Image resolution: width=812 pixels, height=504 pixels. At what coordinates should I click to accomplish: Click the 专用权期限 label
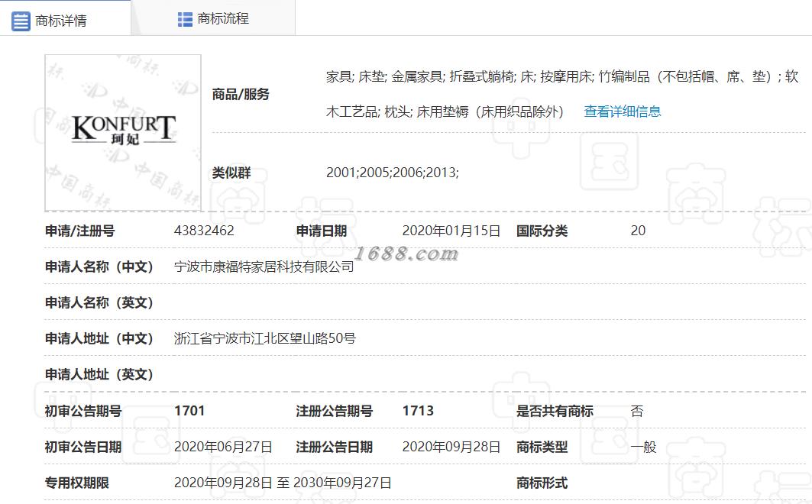click(76, 483)
